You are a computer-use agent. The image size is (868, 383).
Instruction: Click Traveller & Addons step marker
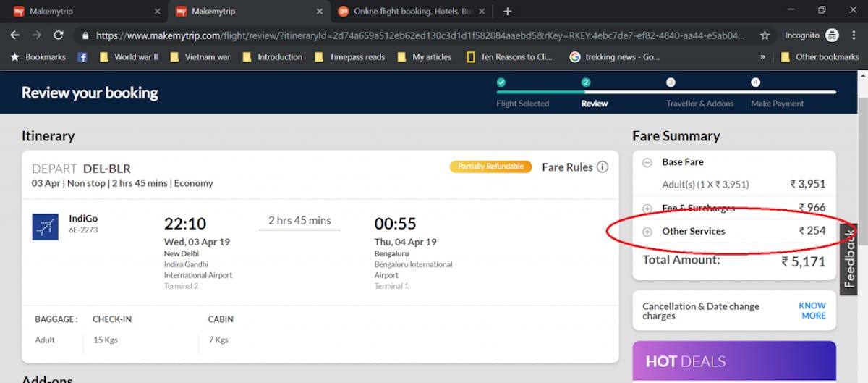[x=671, y=83]
